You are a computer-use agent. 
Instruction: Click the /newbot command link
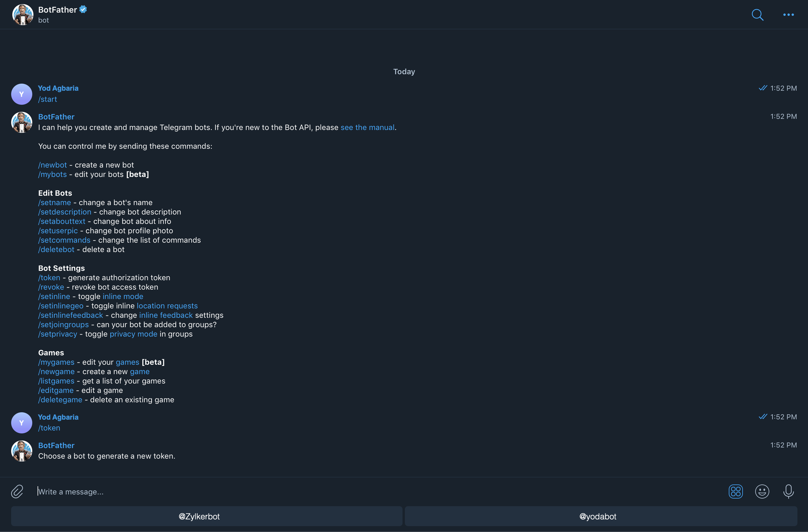tap(53, 165)
